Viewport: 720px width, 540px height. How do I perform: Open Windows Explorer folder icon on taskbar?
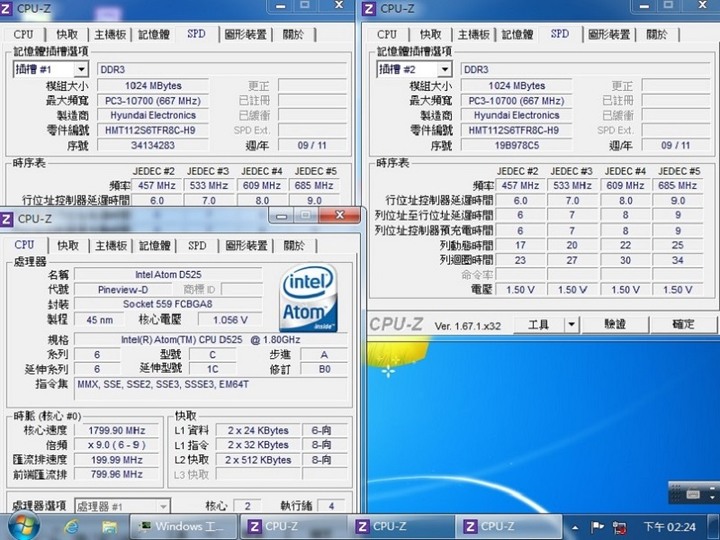(x=109, y=527)
